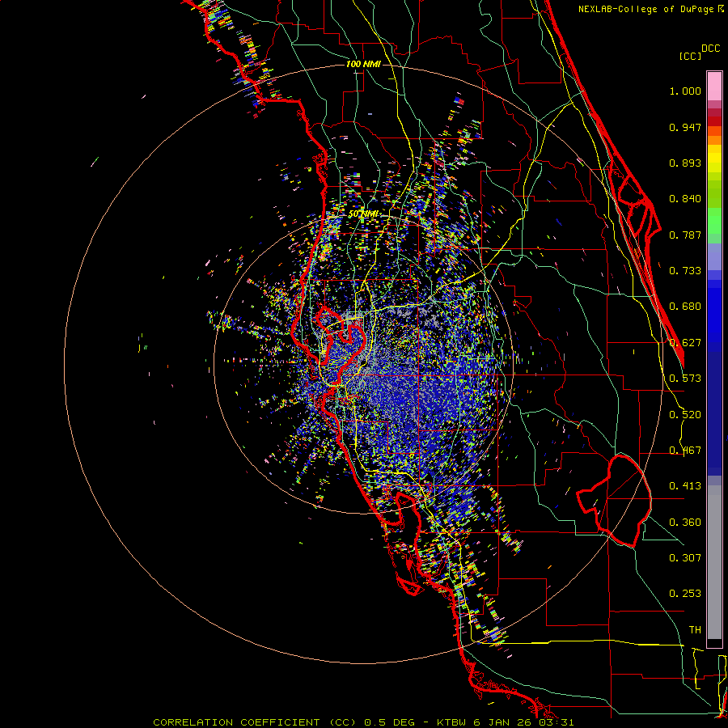Select the 0.893 scale value
Image resolution: width=728 pixels, height=728 pixels.
pos(685,163)
